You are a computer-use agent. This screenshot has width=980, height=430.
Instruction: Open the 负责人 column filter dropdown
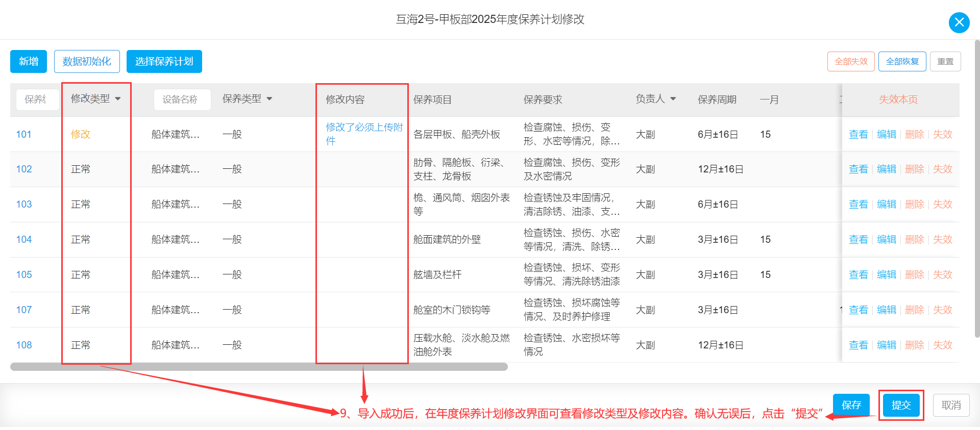(673, 99)
